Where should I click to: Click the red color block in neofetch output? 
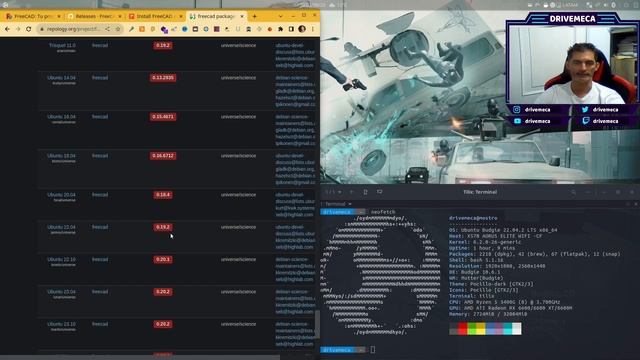tap(462, 329)
